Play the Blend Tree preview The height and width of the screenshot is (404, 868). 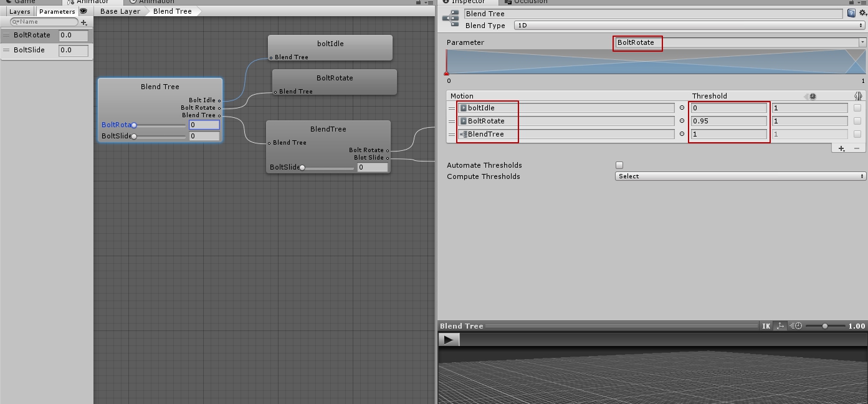(x=449, y=340)
